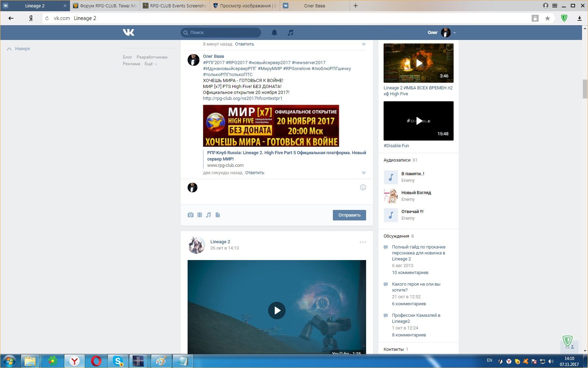This screenshot has height=368, width=588.
Task: Open the МИР x7 banner image
Action: [271, 126]
